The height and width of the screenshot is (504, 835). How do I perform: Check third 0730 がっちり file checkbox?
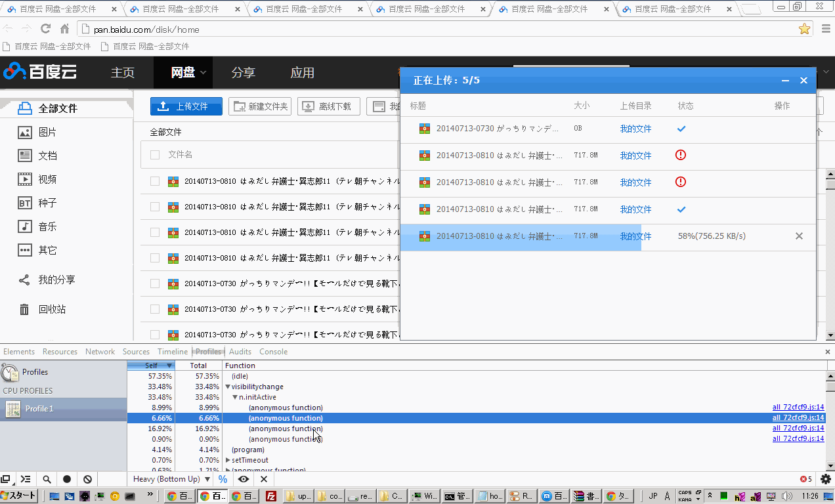click(155, 335)
